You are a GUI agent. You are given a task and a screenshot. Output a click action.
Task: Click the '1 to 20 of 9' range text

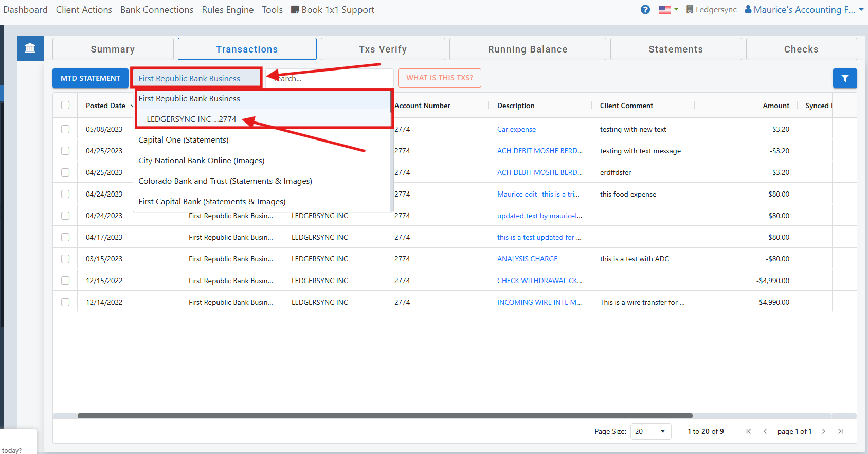706,431
